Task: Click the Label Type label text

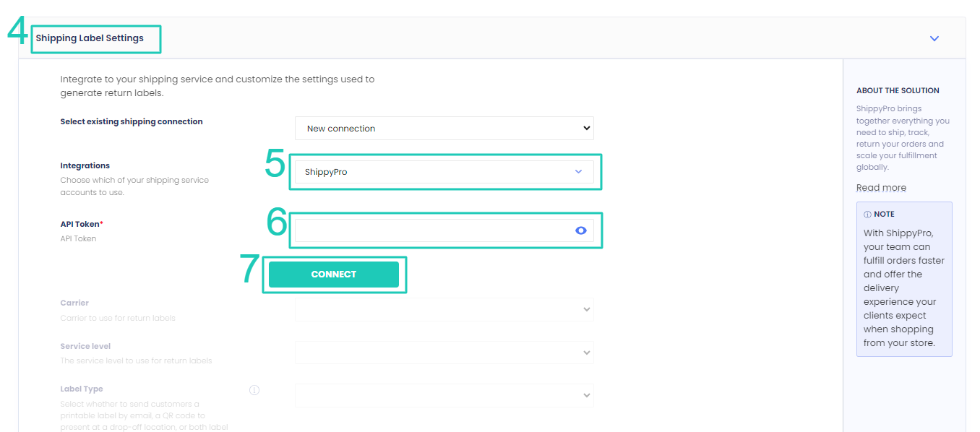Action: point(82,389)
